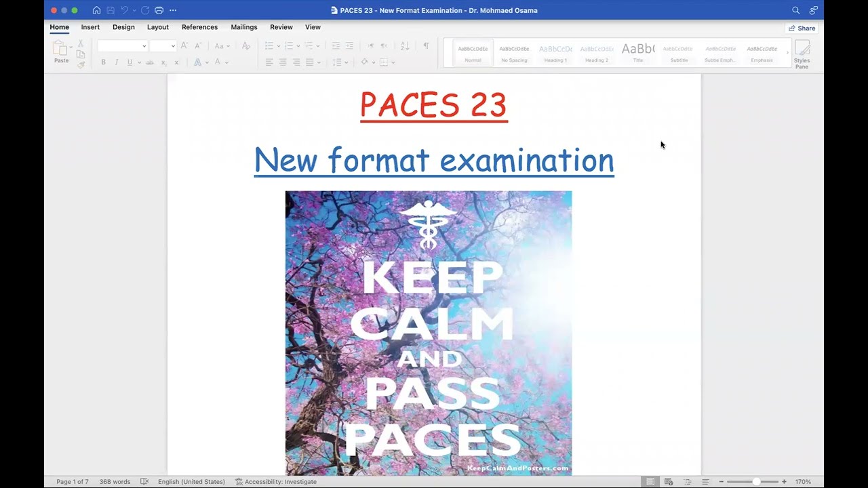Increase paragraph indent

tap(349, 45)
